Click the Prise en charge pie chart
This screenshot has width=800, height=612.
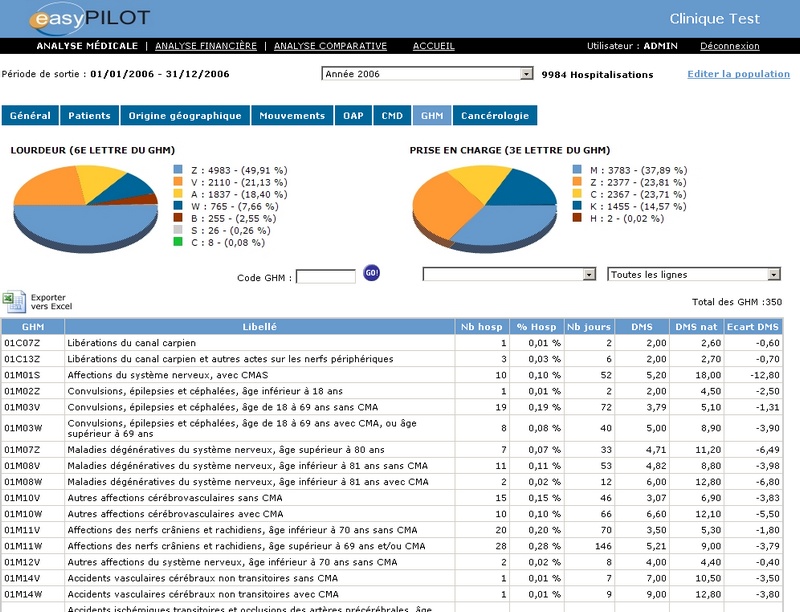485,209
